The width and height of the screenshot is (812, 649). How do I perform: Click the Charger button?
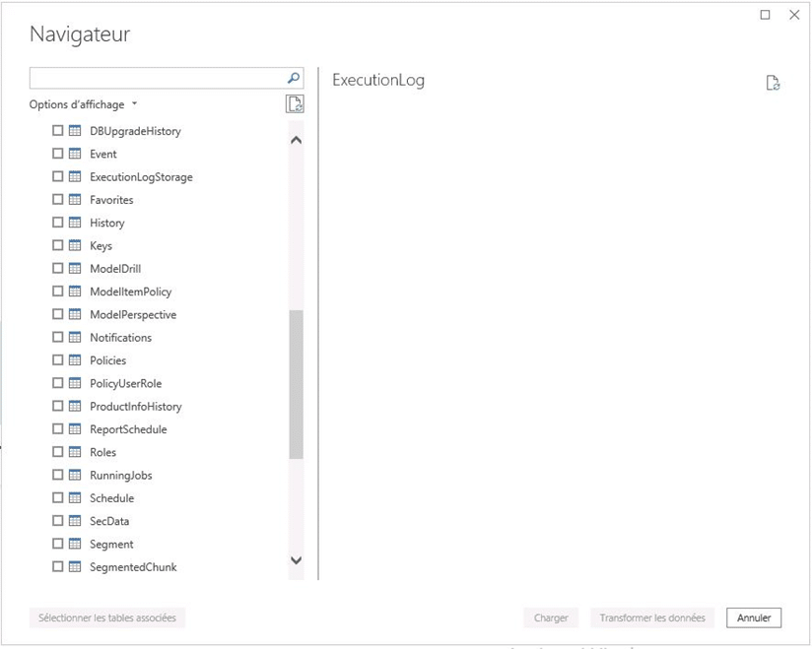pos(551,617)
